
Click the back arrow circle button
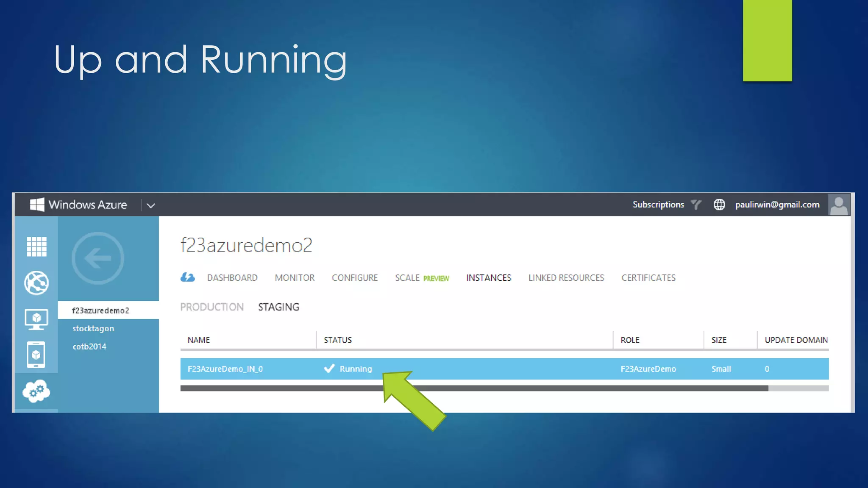98,258
